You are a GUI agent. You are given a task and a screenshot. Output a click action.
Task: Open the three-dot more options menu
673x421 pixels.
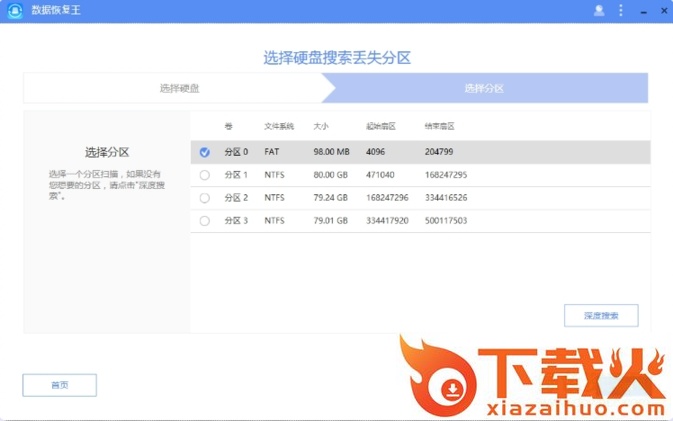[x=621, y=10]
